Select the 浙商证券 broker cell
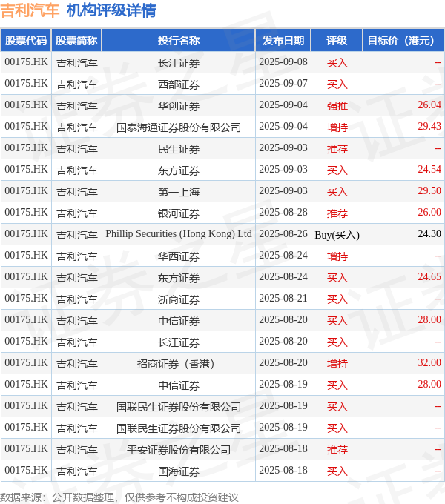 coord(179,299)
